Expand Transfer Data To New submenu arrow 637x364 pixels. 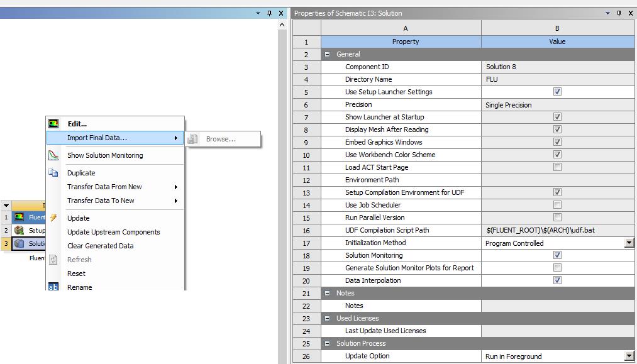point(176,201)
